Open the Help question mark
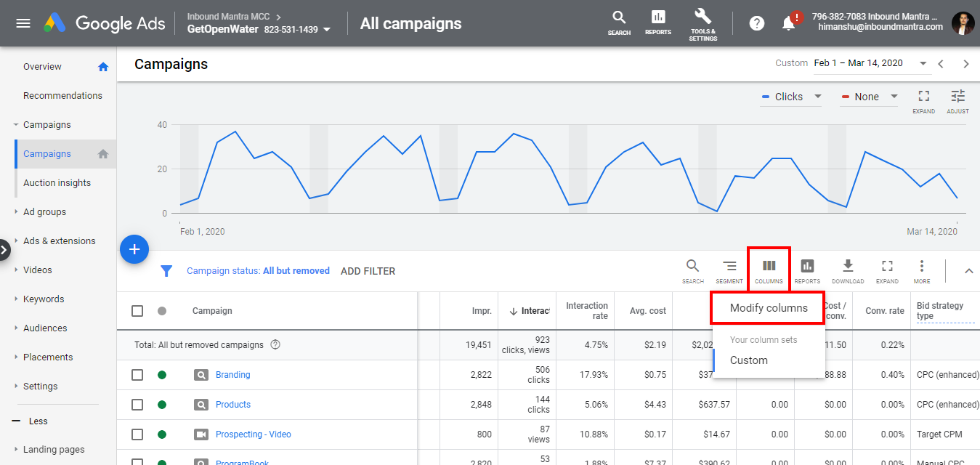Screen dimensions: 980x465 pyautogui.click(x=757, y=23)
